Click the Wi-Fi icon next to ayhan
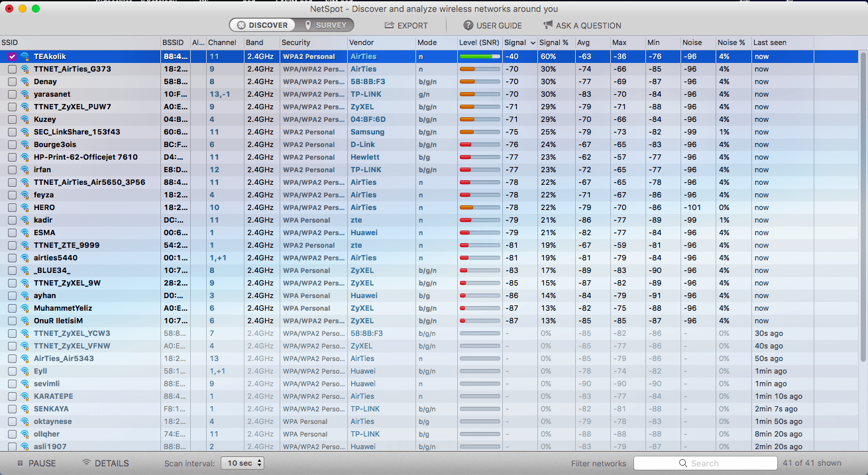Viewport: 868px width, 475px height. tap(25, 295)
